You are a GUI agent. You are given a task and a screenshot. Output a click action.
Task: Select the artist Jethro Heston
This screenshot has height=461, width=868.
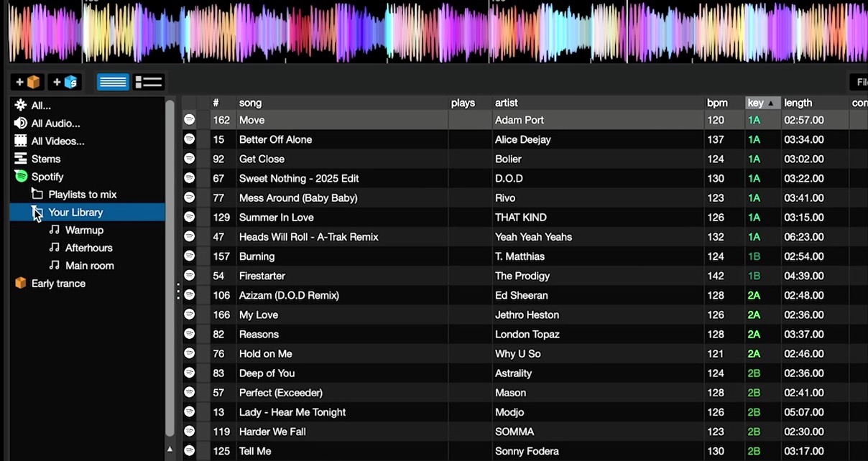[527, 315]
